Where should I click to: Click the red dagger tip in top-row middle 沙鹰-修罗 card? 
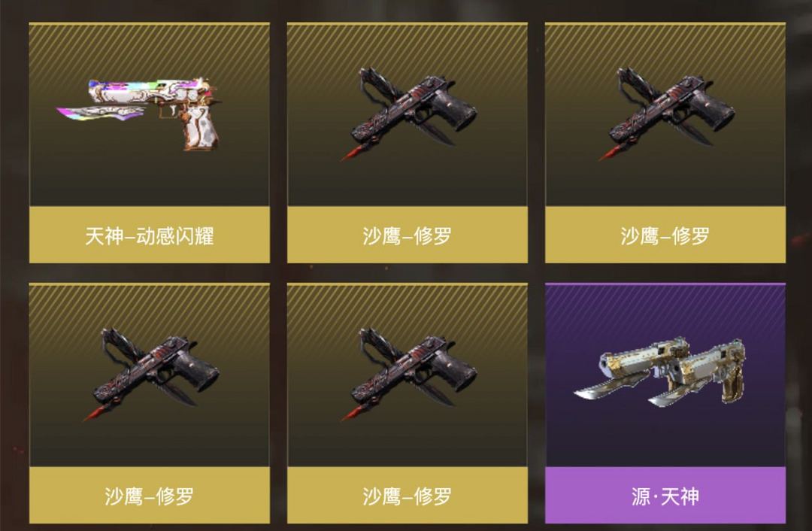(x=352, y=153)
